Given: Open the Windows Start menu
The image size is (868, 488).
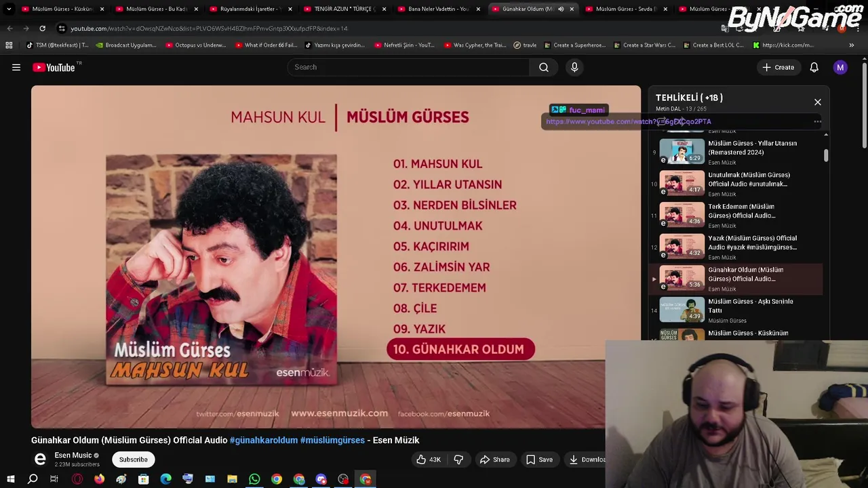Looking at the screenshot, I should 11,479.
